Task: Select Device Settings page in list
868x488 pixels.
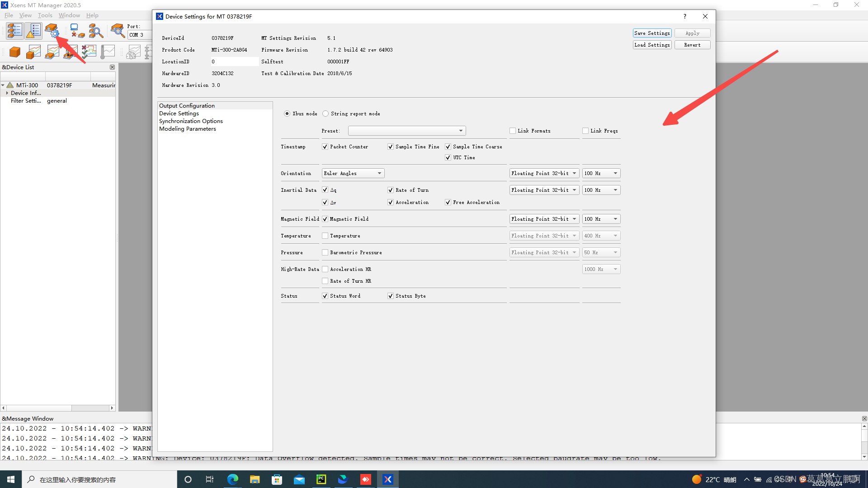Action: (215, 113)
